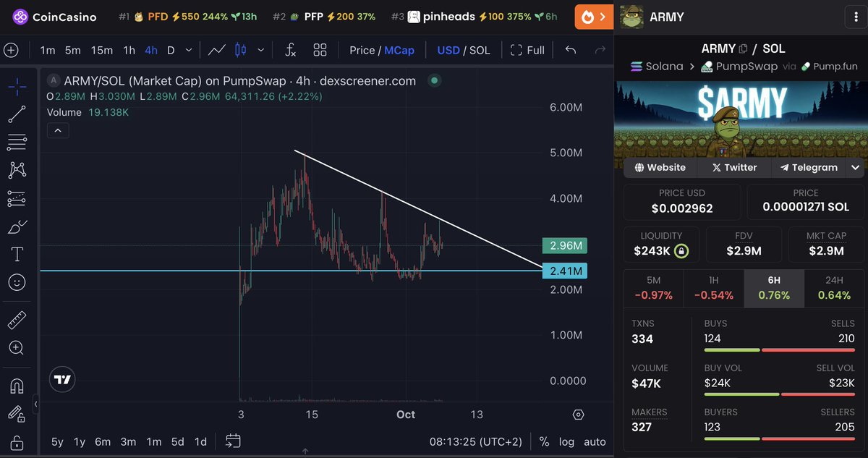
Task: Copy the ARMY token address
Action: click(x=743, y=49)
